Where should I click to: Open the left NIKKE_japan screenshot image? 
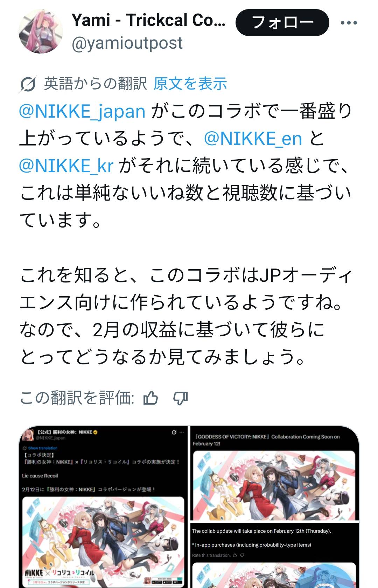(104, 507)
